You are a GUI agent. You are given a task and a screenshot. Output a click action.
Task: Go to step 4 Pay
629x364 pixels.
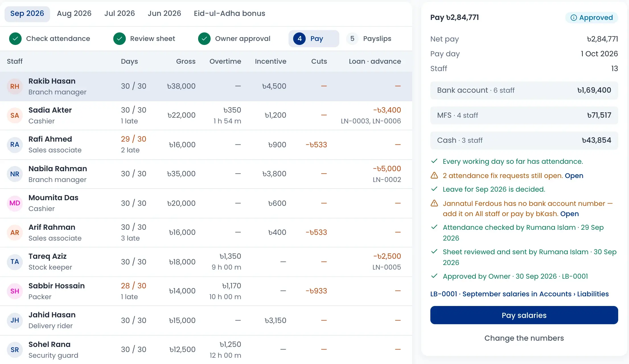pos(314,39)
